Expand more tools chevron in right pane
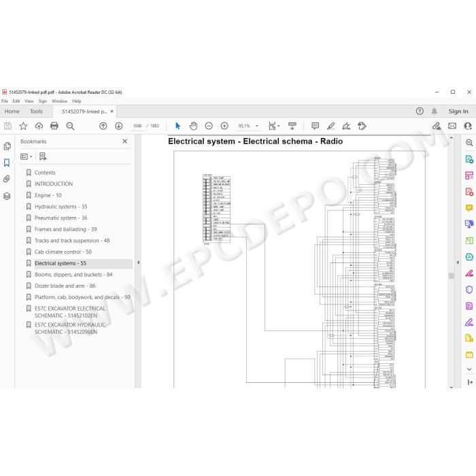The width and height of the screenshot is (476, 476). coord(469,369)
